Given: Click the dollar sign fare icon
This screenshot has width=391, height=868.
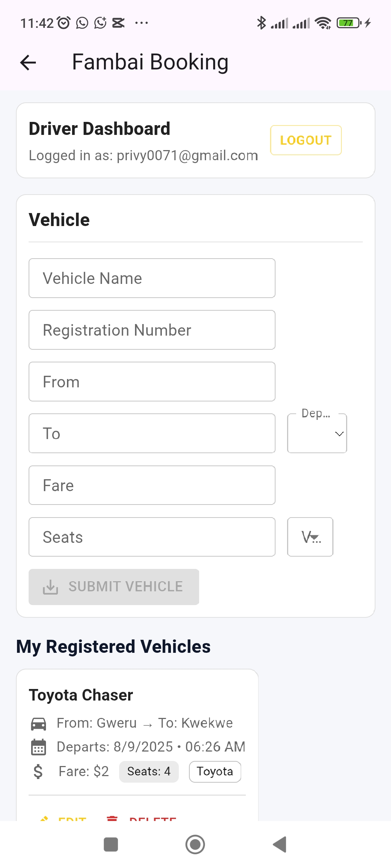Looking at the screenshot, I should click(x=38, y=771).
